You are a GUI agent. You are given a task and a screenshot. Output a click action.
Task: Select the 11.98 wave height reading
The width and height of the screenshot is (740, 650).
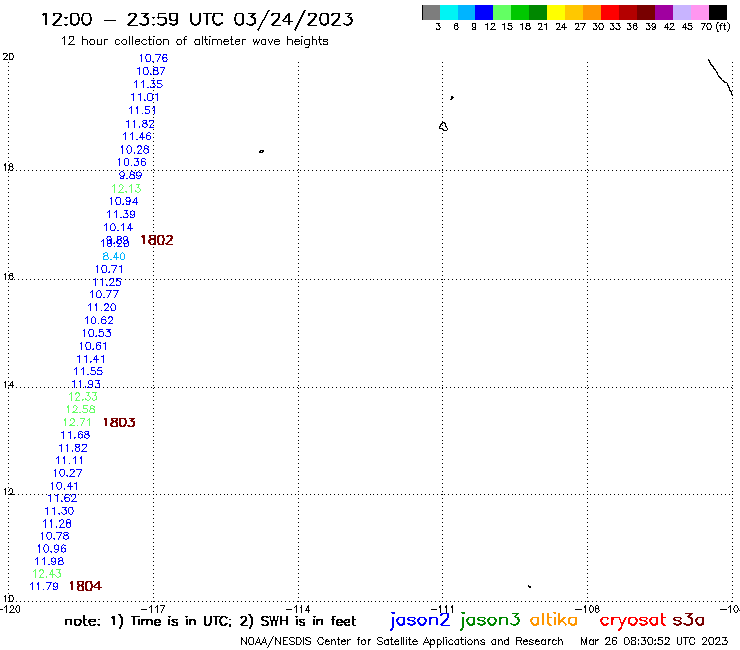[49, 562]
